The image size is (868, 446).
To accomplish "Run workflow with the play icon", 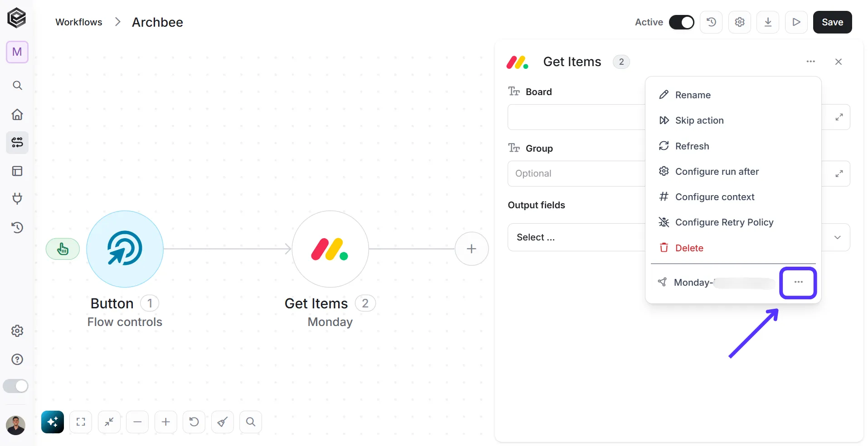I will pos(796,22).
